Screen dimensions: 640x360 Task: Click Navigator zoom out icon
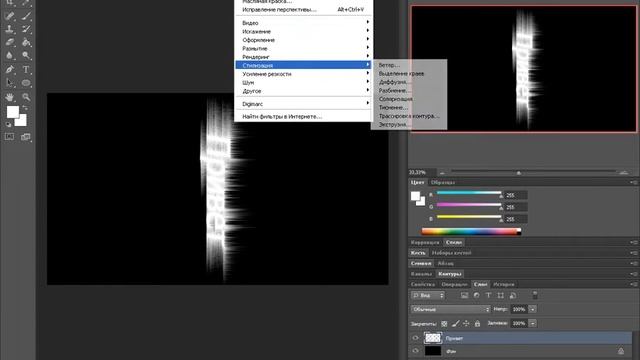(x=442, y=173)
